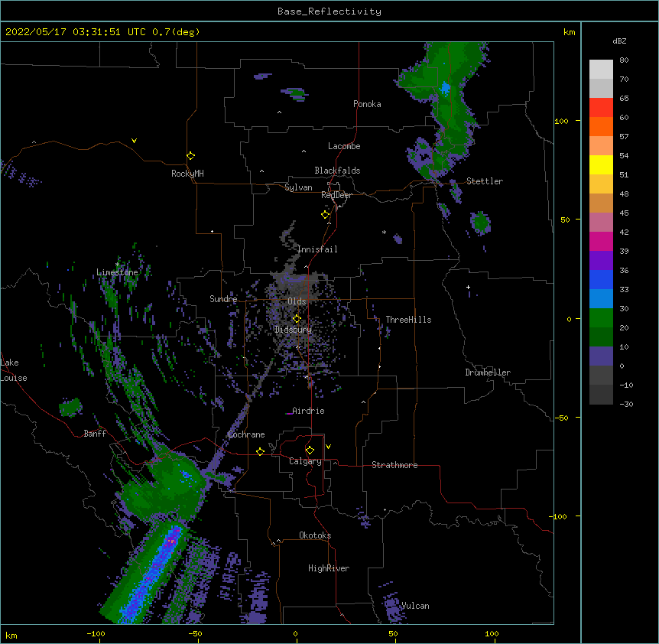Click the asterisk marker above Limestone label
Viewport: 659px width, 644px height.
pyautogui.click(x=117, y=265)
